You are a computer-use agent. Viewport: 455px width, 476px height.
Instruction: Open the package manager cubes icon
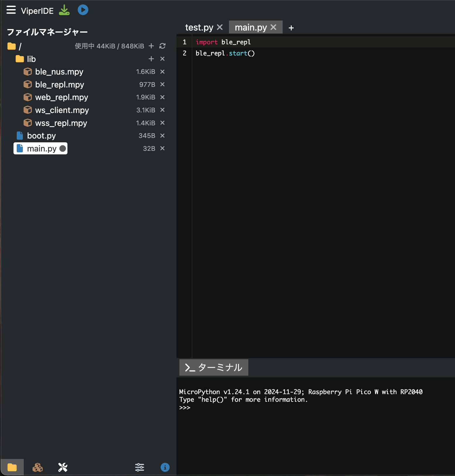click(x=37, y=467)
